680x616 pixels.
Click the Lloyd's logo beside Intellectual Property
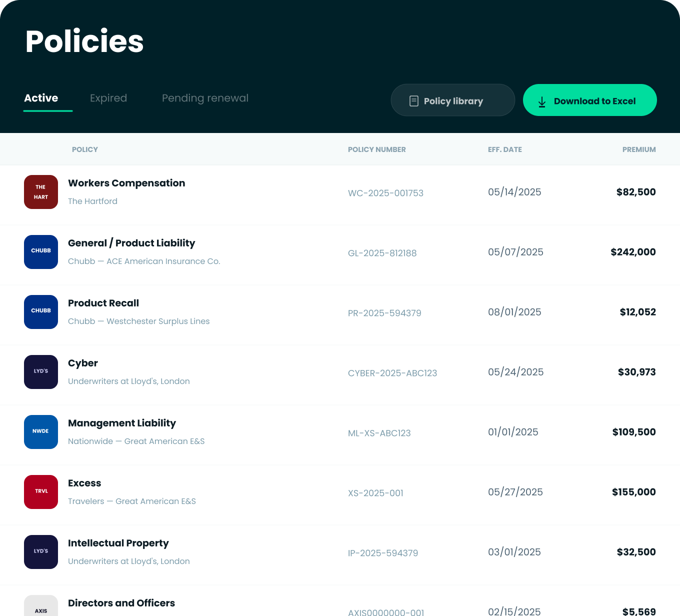tap(41, 552)
